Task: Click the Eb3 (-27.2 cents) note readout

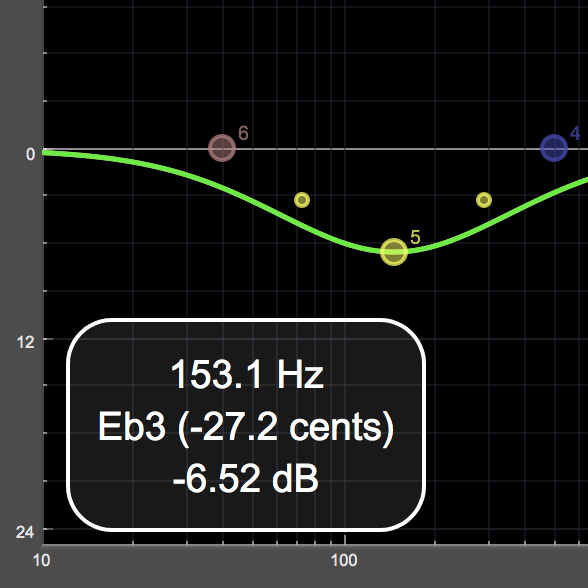Action: point(246,428)
